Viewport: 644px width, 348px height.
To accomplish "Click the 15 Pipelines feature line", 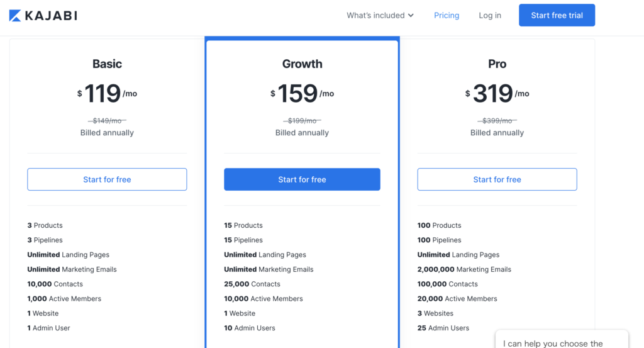I will tap(243, 240).
